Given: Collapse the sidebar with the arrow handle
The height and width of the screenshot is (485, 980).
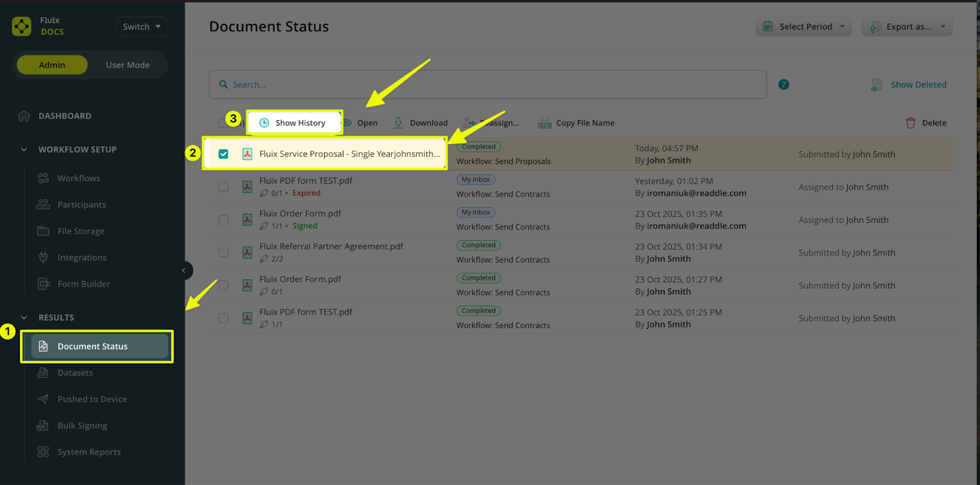Looking at the screenshot, I should [x=184, y=270].
